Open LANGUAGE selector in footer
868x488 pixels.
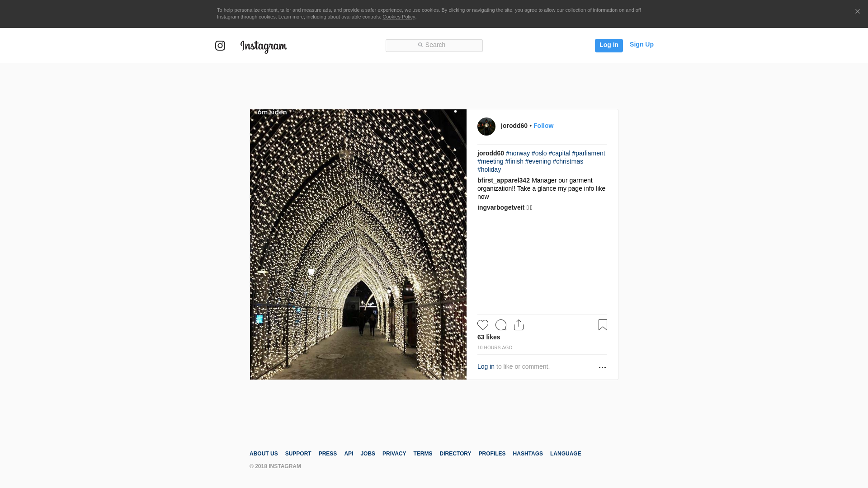coord(566,454)
